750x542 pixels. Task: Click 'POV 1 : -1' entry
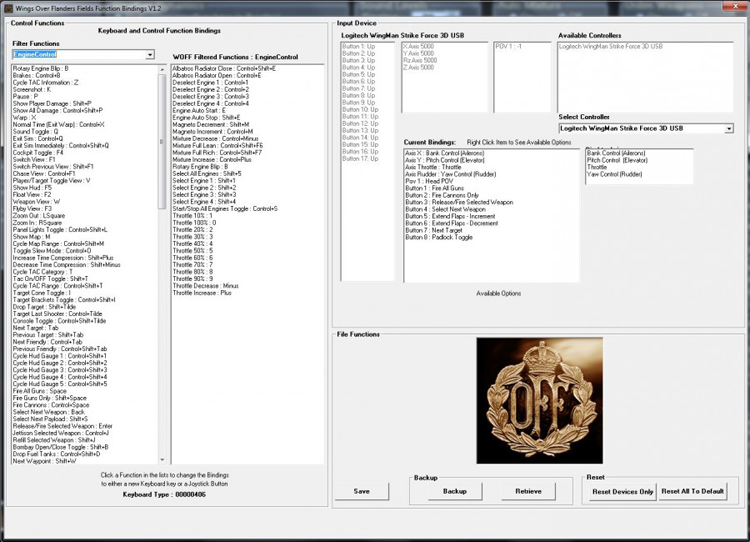point(508,46)
